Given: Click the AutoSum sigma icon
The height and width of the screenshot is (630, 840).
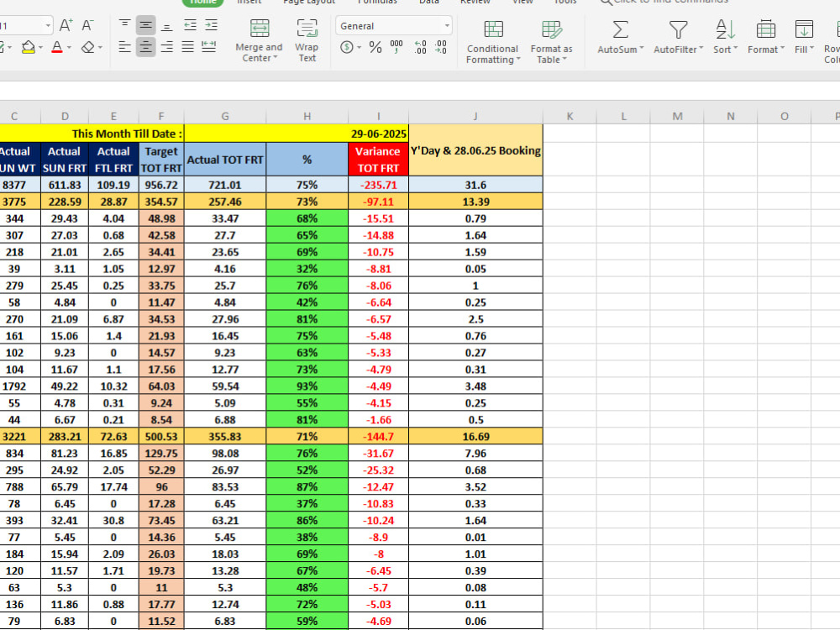Looking at the screenshot, I should pos(621,29).
